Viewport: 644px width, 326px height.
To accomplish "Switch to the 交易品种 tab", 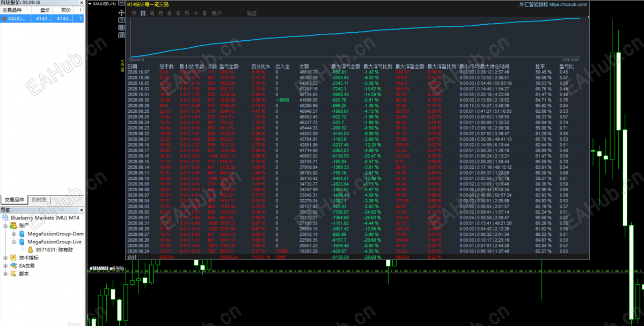I will click(x=14, y=200).
